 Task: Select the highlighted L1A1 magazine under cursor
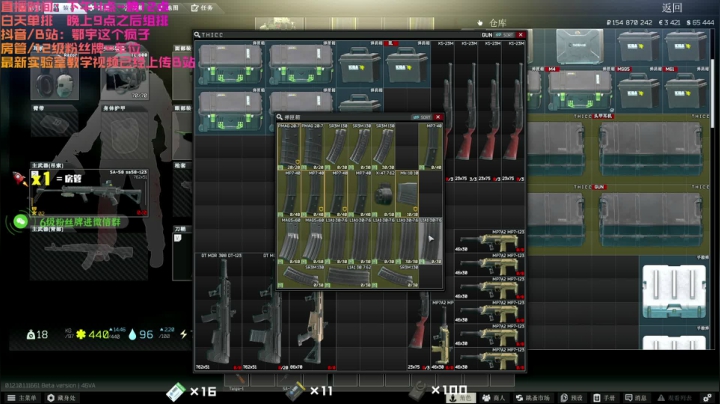click(431, 241)
